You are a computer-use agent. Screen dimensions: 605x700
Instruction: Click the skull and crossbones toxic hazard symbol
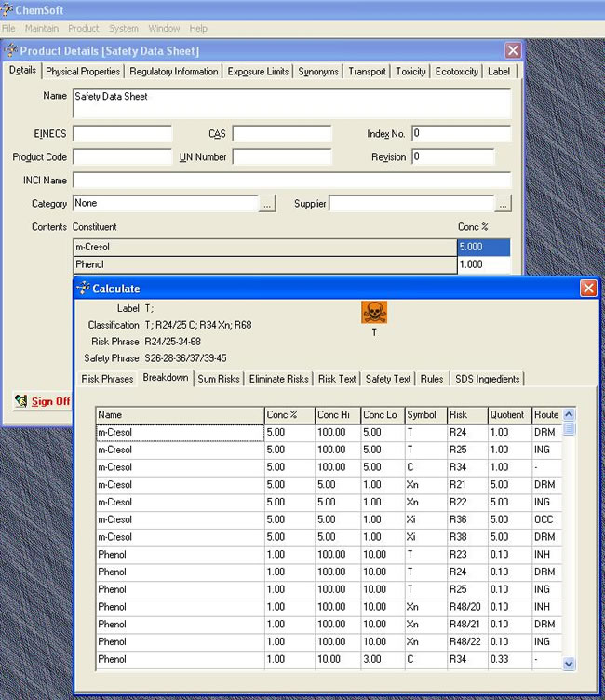point(374,312)
